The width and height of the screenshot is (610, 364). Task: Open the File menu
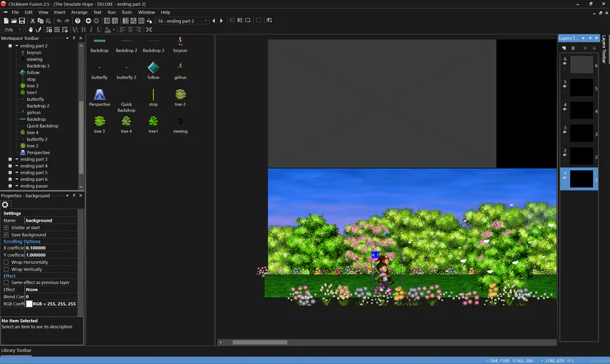(x=15, y=12)
